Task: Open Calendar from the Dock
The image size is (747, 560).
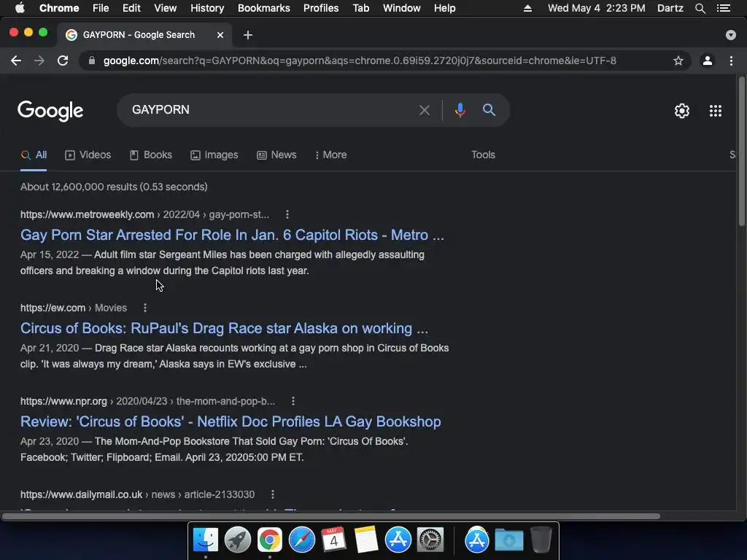Action: point(333,540)
